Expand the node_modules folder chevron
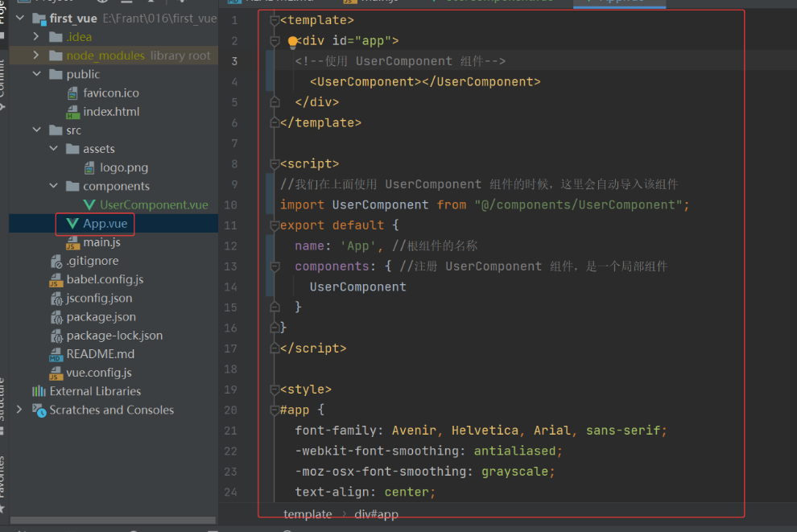Screen dimensions: 797x532 coord(36,55)
